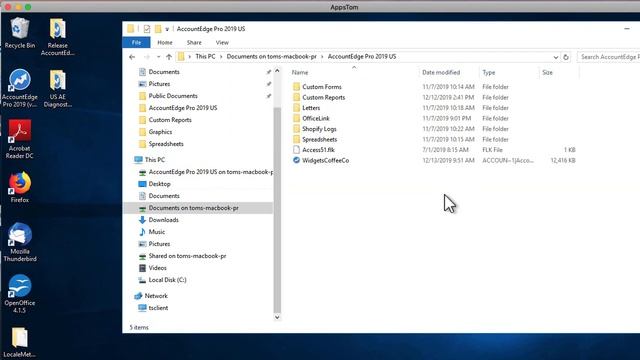
Task: Click chevron after Documents on toms-macbook-pr breadcrumb
Action: pyautogui.click(x=322, y=57)
